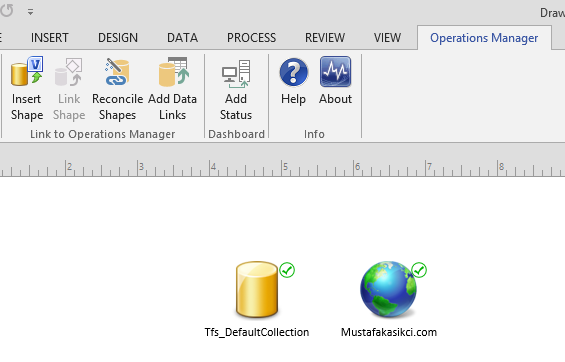Click the grayed-out Link Shape icon
The height and width of the screenshot is (362, 565).
[x=69, y=72]
